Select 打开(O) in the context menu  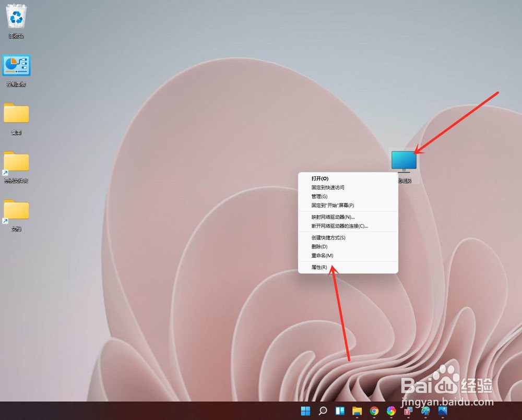(x=321, y=178)
